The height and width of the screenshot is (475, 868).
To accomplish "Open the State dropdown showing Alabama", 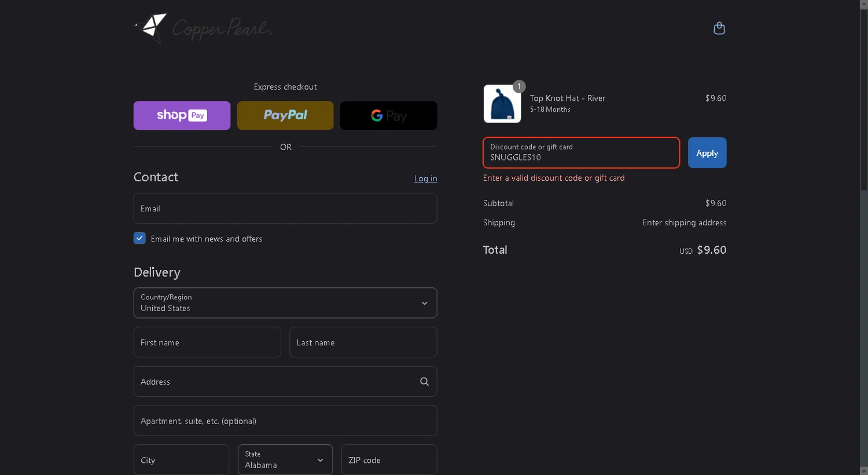I will (285, 460).
